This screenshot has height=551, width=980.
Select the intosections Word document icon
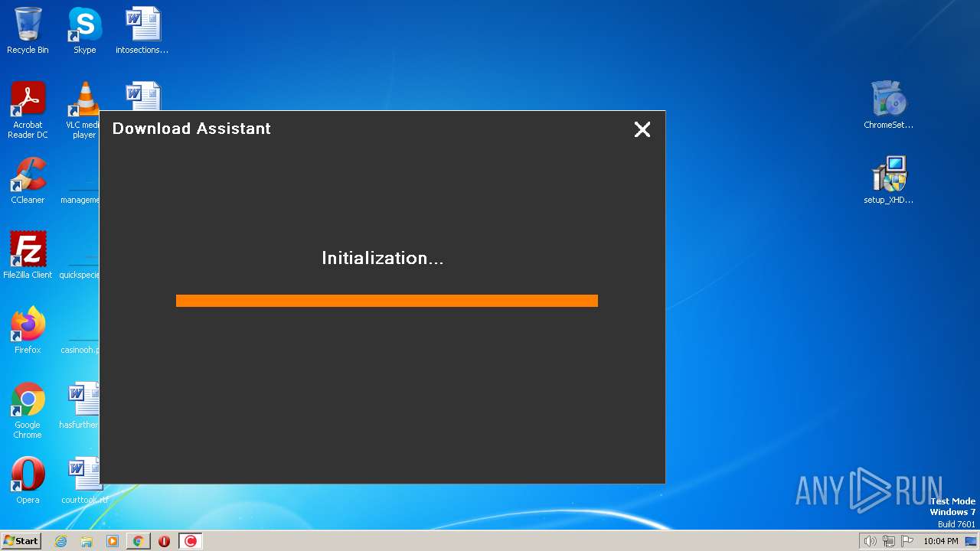point(142,31)
